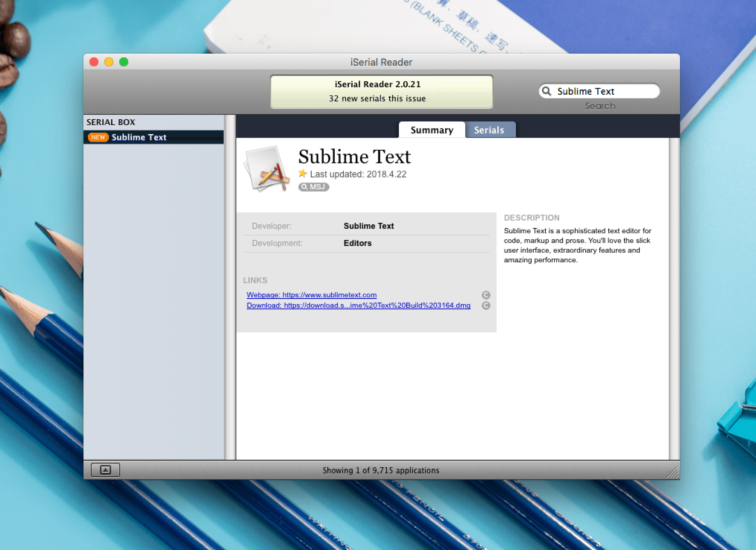
Task: Click the search magnifier icon
Action: tap(546, 91)
